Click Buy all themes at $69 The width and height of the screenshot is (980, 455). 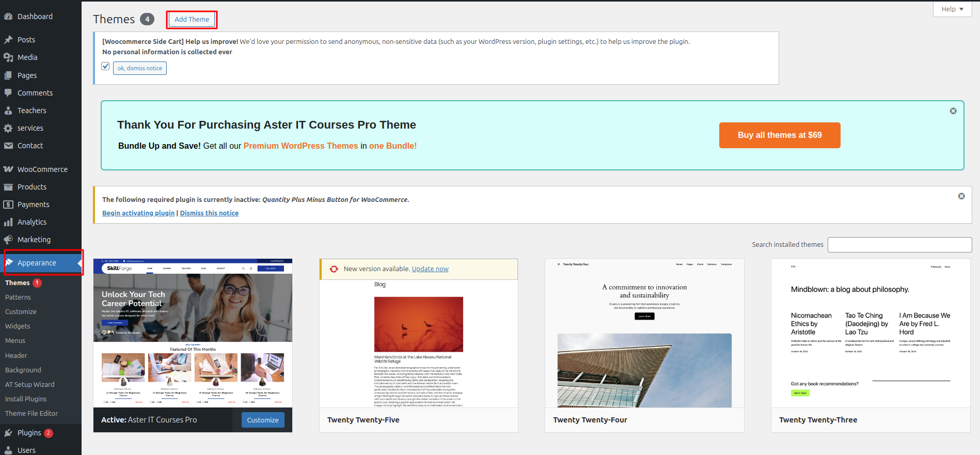(780, 135)
